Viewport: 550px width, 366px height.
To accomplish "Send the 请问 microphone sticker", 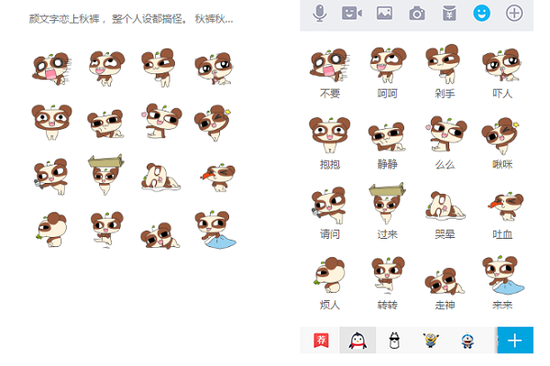I will pyautogui.click(x=329, y=205).
